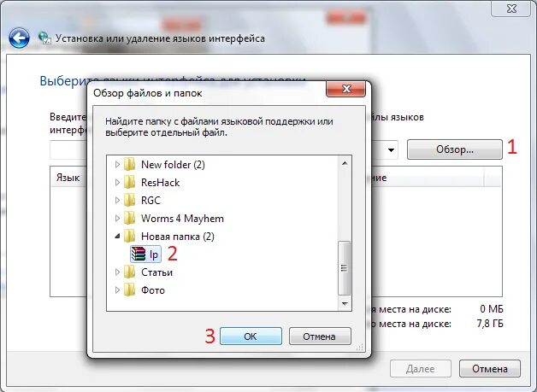Click the Worms 4 Mayhem folder icon
The image size is (537, 392).
[129, 219]
